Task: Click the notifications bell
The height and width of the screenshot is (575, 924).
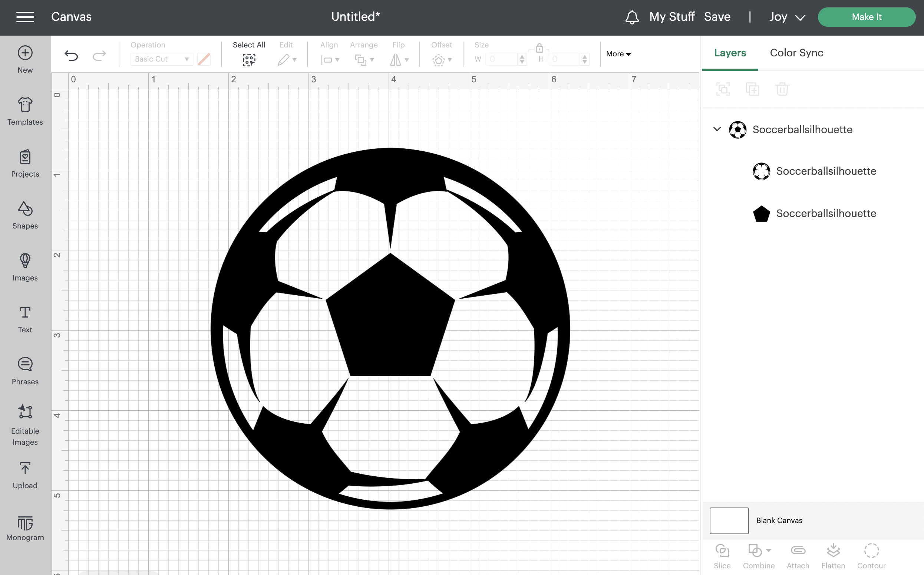Action: (632, 17)
